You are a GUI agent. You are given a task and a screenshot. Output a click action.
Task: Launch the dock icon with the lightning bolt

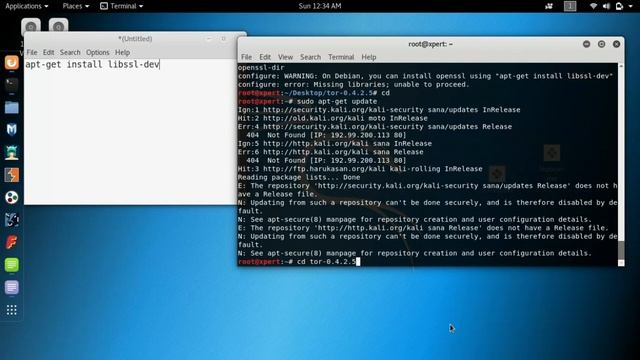pos(11,175)
